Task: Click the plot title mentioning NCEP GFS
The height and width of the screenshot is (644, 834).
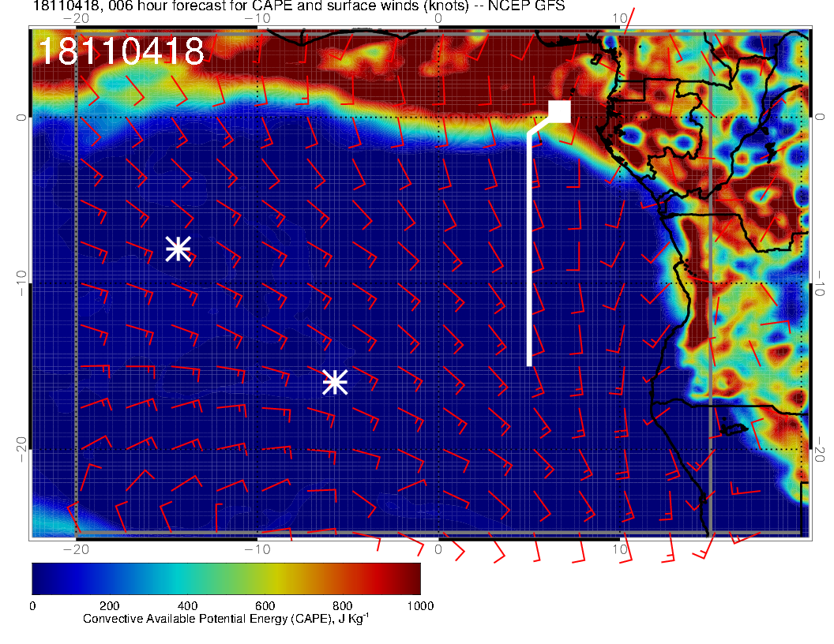Action: point(299,6)
